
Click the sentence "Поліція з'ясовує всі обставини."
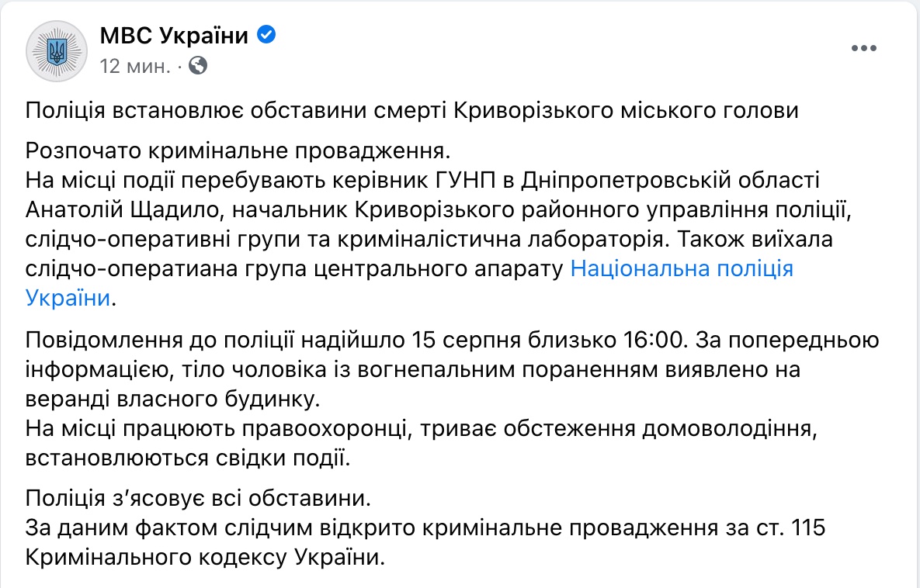[x=198, y=498]
